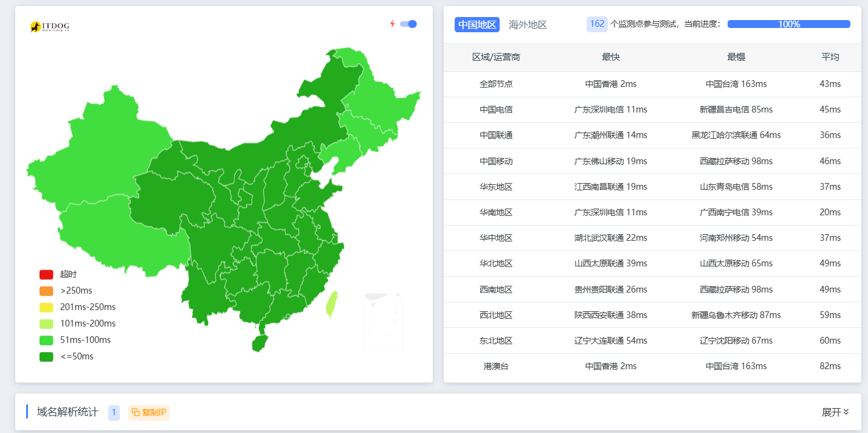Click the orange >250ms legend swatch
The width and height of the screenshot is (868, 433).
46,291
